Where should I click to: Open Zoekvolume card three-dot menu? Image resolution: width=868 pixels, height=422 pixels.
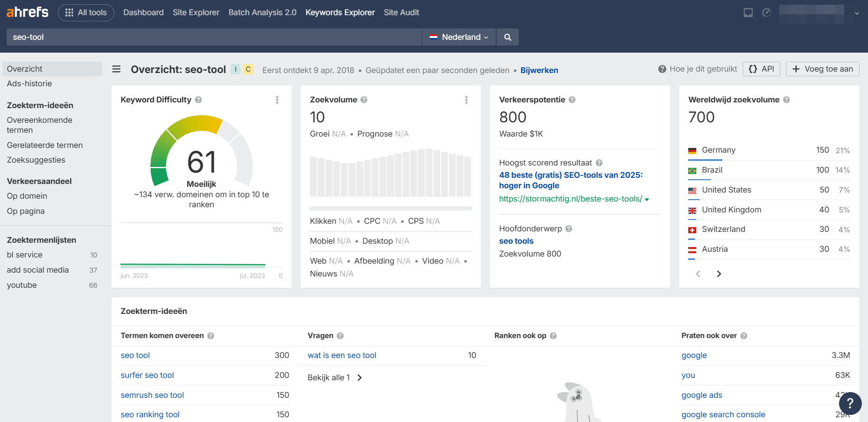click(466, 100)
